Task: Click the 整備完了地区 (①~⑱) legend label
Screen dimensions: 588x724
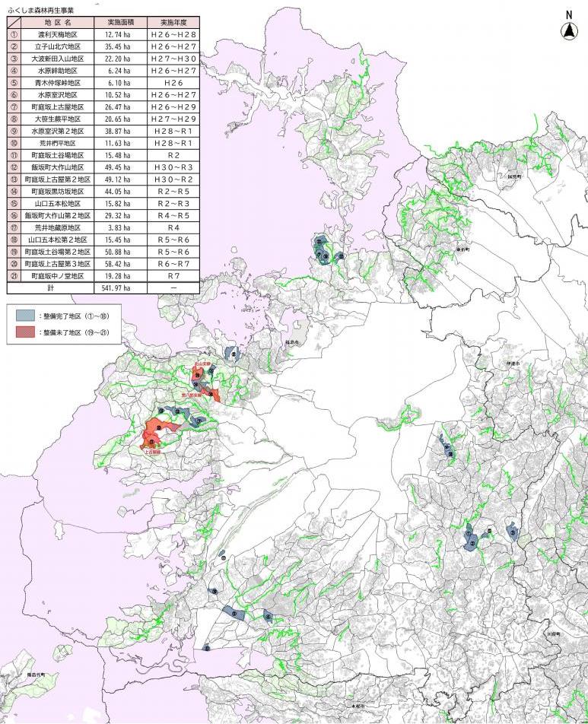Action: [x=74, y=316]
